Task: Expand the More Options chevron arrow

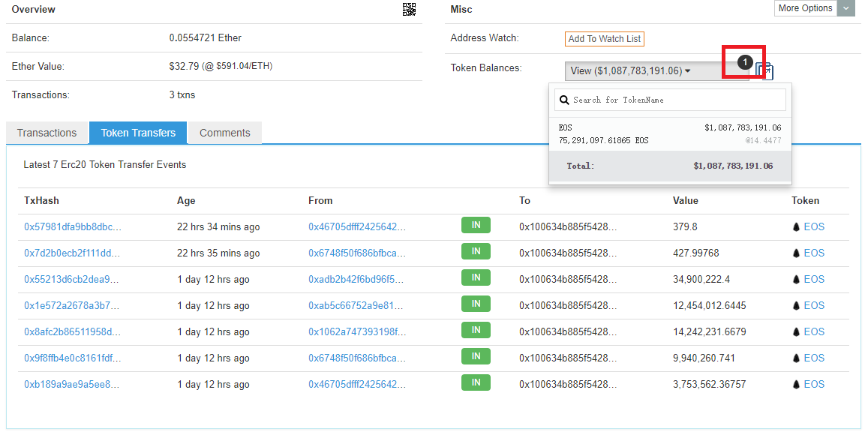Action: [x=845, y=8]
